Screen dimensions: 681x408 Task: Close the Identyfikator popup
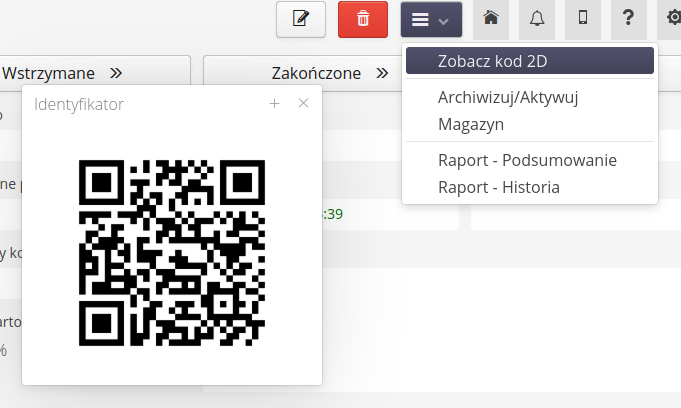click(303, 103)
